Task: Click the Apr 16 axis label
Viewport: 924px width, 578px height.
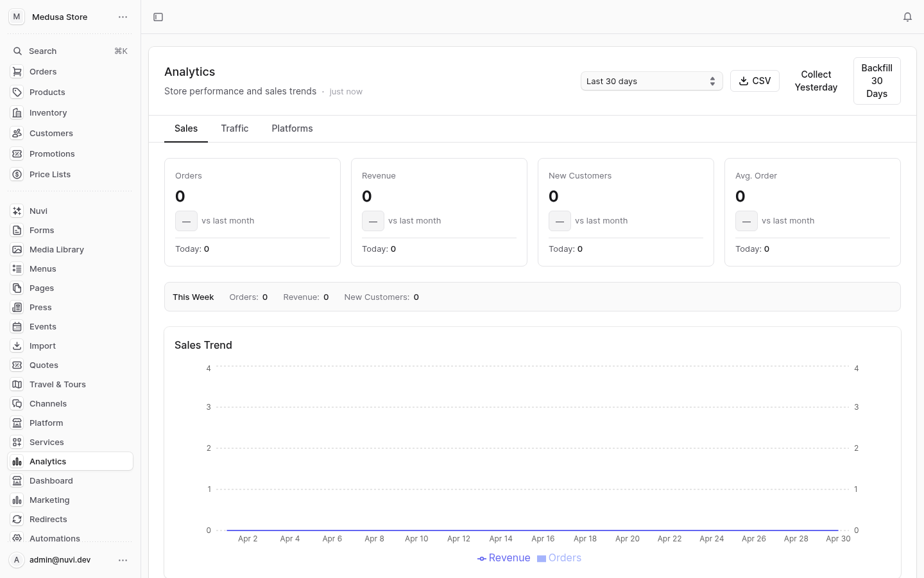Action: [543, 539]
